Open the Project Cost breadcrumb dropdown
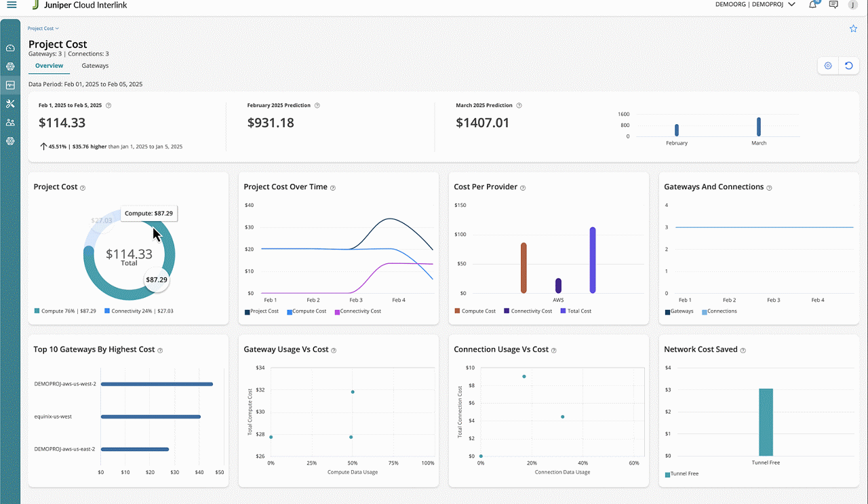 [x=43, y=28]
